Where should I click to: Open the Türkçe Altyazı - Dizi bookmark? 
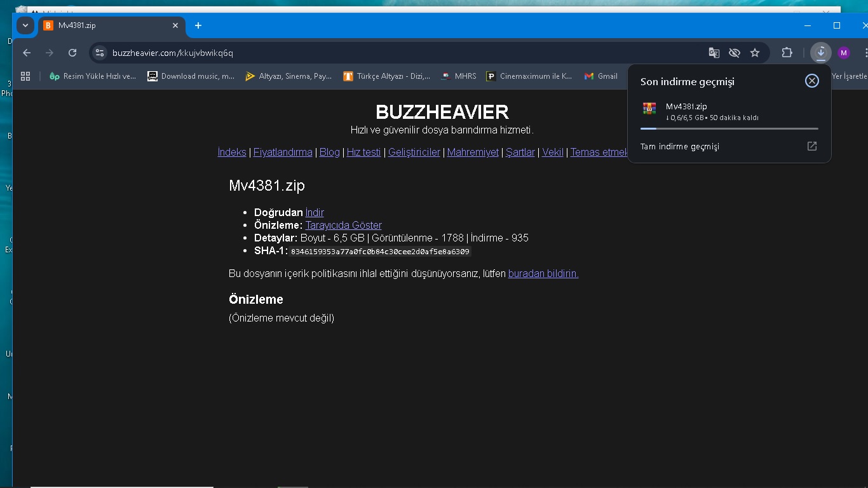(x=386, y=76)
